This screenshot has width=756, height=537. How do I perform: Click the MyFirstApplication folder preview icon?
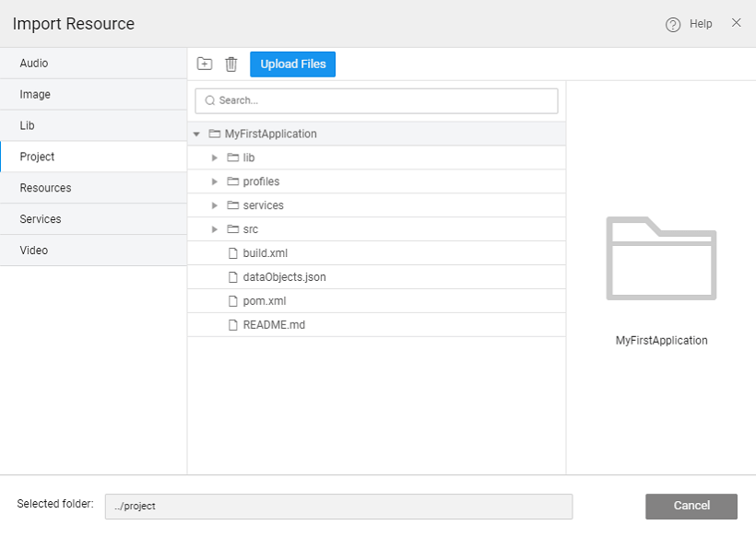click(661, 259)
